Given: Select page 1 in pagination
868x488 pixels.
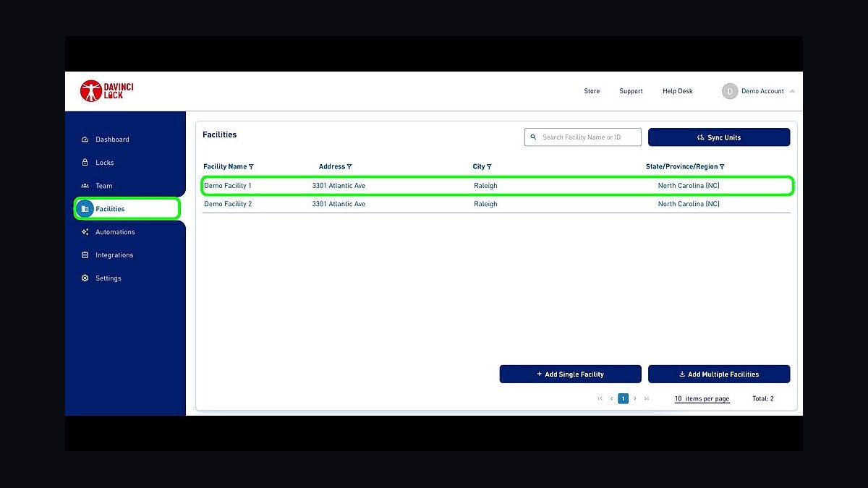Looking at the screenshot, I should [x=624, y=398].
